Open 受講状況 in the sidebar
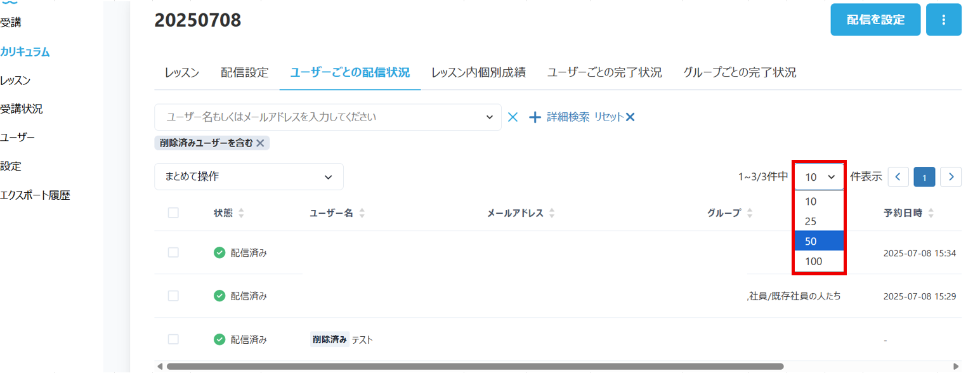 click(x=21, y=109)
